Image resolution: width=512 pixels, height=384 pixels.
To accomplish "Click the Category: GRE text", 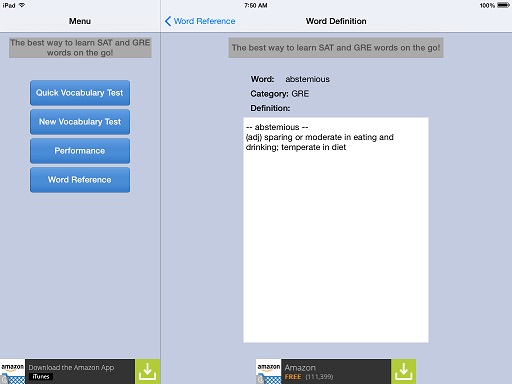I will click(x=280, y=94).
